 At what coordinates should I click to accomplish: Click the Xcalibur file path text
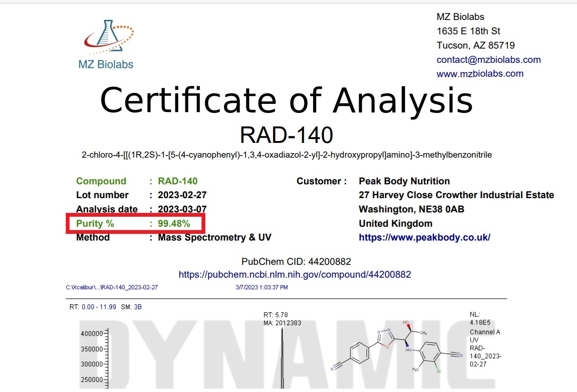tap(112, 287)
